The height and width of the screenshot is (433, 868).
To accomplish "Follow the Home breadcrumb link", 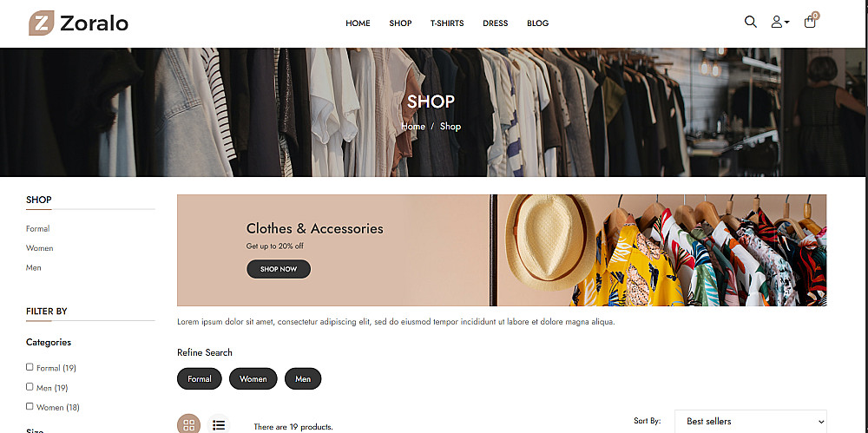I will click(x=413, y=126).
